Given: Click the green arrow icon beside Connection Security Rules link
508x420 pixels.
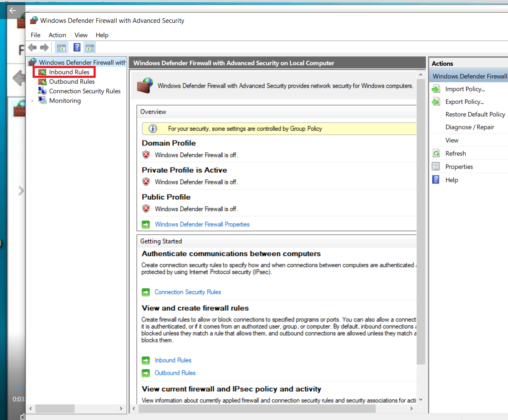Looking at the screenshot, I should (x=146, y=292).
